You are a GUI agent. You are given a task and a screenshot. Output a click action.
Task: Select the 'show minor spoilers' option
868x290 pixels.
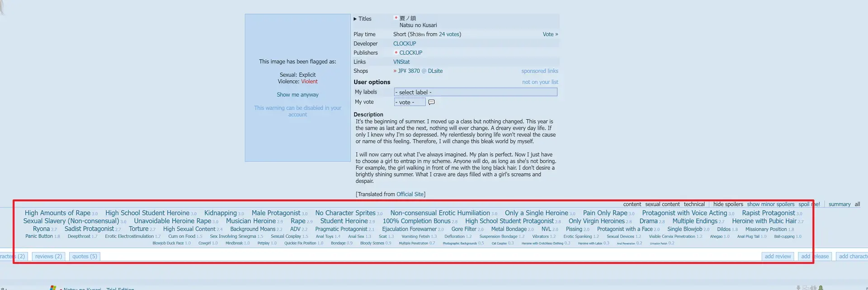[x=770, y=204]
